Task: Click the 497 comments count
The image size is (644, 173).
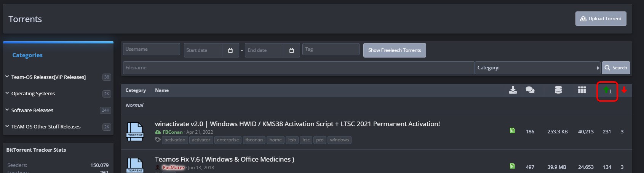Action: (530, 167)
